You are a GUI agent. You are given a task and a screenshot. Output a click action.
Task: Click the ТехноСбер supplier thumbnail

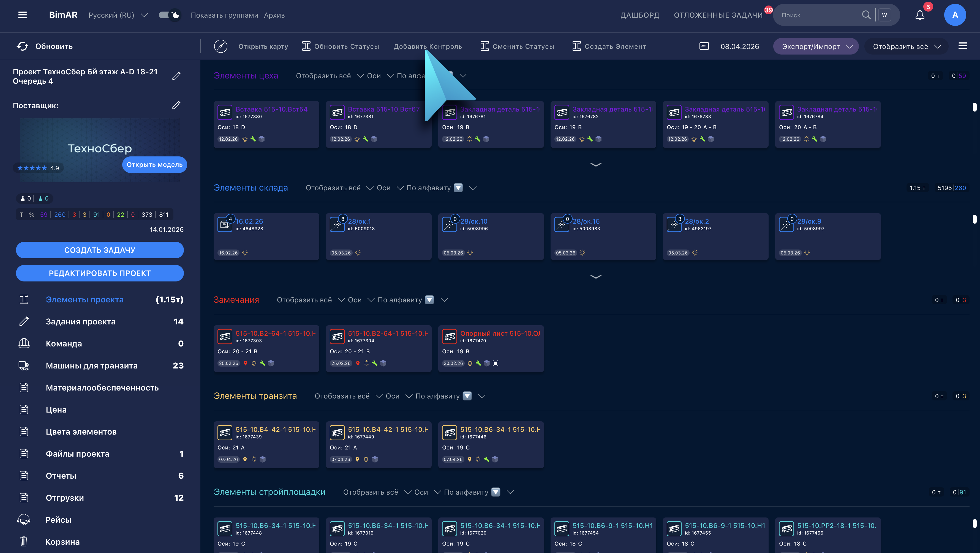[x=100, y=150]
